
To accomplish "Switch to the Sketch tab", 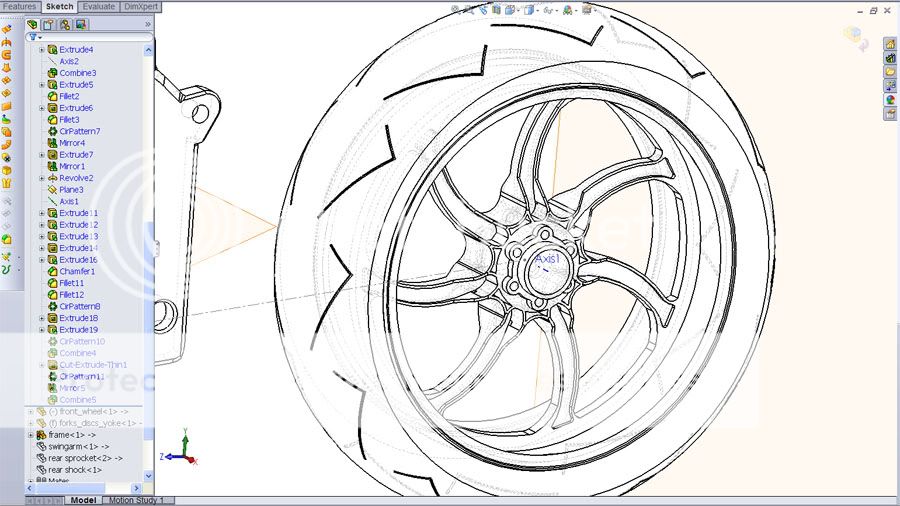I will click(59, 6).
